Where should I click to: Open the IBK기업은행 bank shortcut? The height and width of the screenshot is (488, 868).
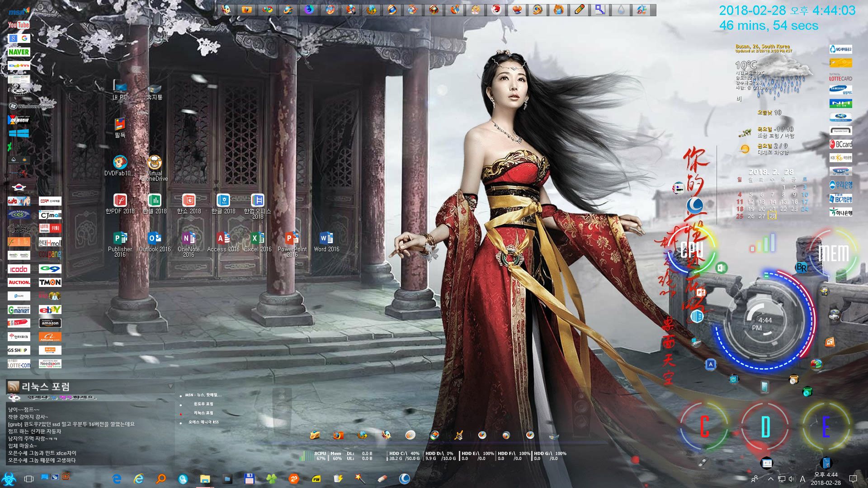coord(841,198)
